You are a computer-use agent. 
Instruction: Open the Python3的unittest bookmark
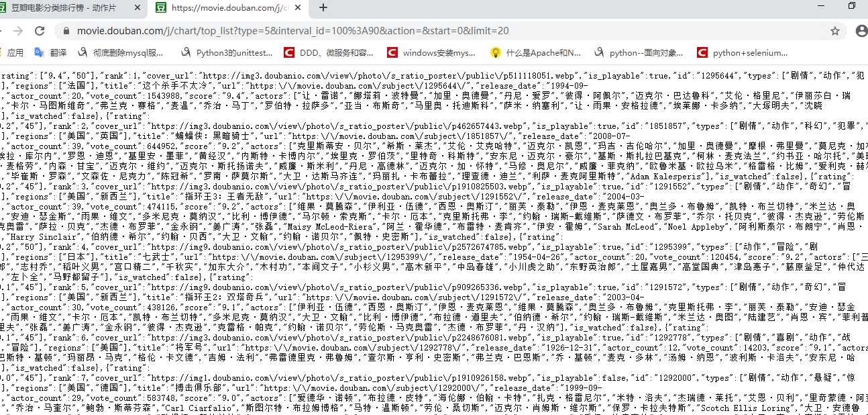tap(227, 52)
